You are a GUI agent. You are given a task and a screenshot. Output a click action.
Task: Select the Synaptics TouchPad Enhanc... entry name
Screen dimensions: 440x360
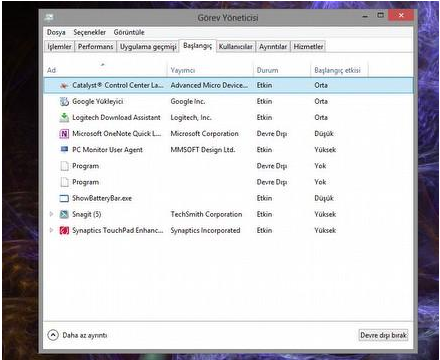coord(118,230)
